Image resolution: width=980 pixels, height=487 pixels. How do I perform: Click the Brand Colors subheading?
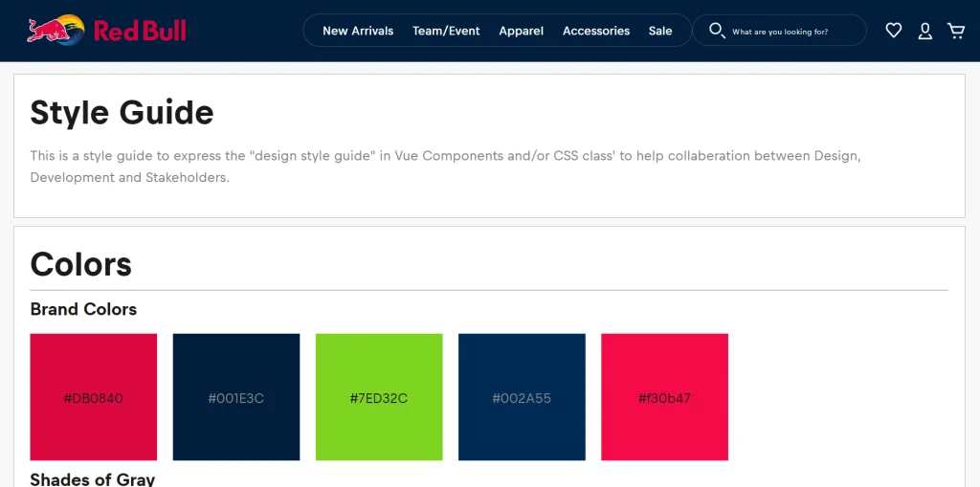(x=83, y=309)
